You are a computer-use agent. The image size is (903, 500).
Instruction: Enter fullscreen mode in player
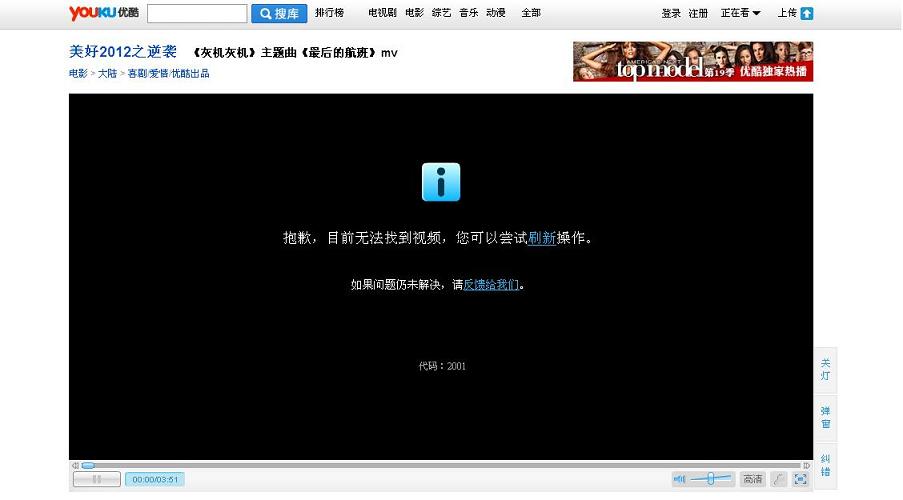coord(800,479)
